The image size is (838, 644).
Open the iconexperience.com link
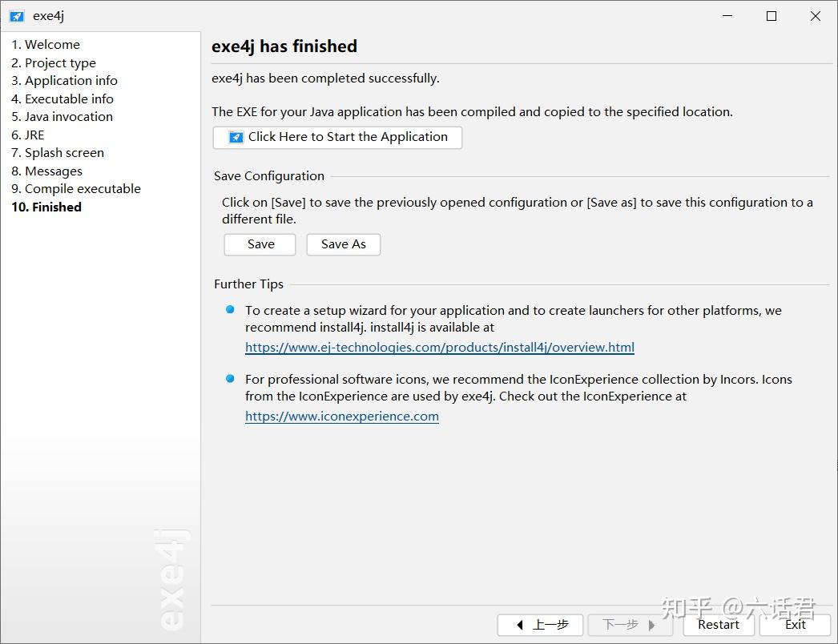pos(342,417)
